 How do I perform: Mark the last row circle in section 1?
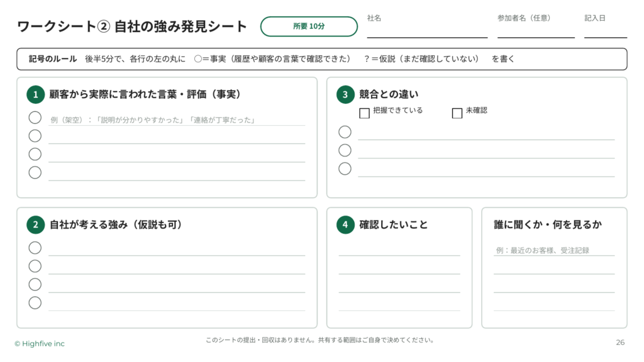(x=35, y=172)
